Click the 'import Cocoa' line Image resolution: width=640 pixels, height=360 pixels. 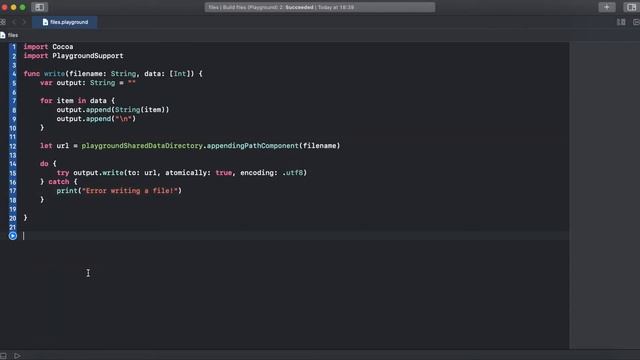(x=48, y=47)
